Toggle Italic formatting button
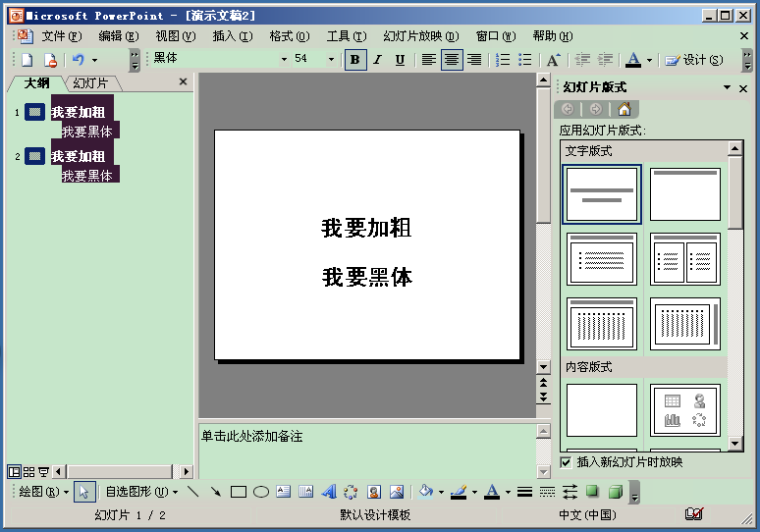Screen dimensions: 760x532 377,60
